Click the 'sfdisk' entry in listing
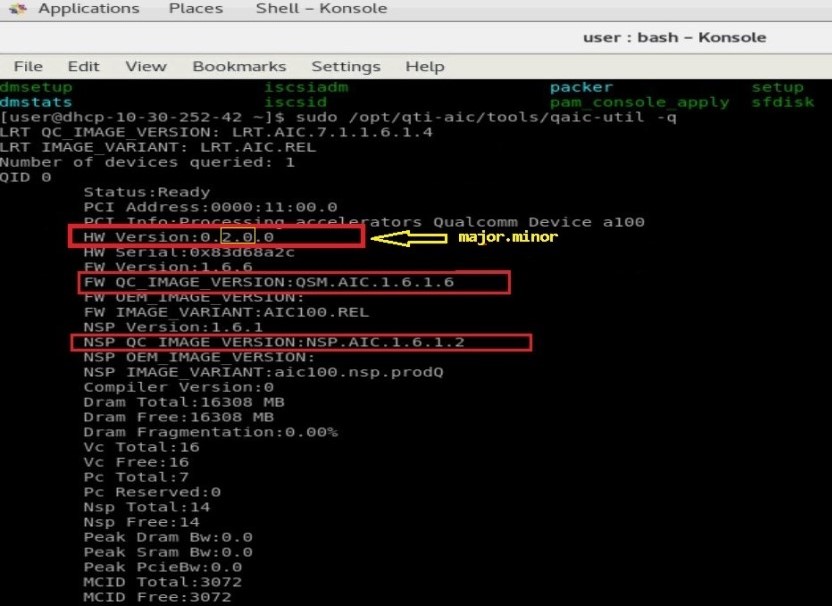This screenshot has width=832, height=606. 785,102
